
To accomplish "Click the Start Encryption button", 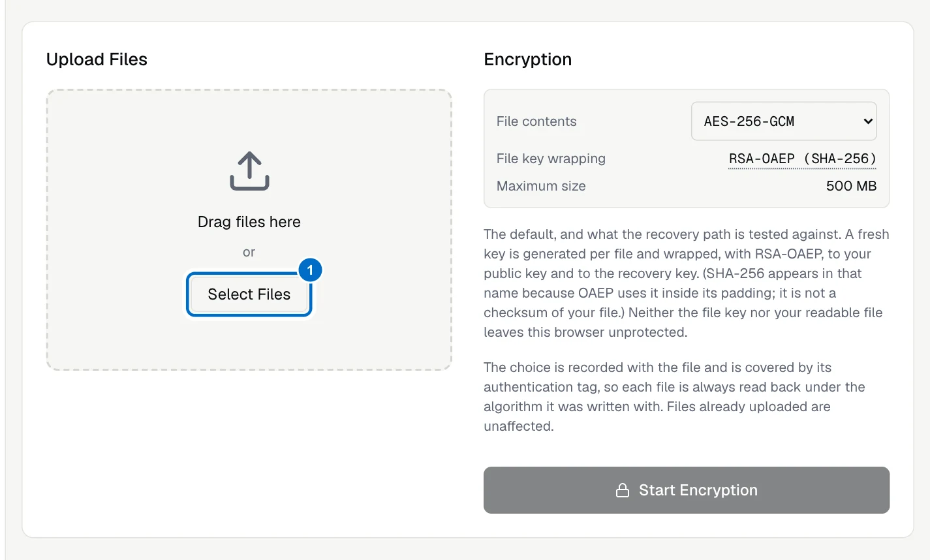I will (687, 490).
